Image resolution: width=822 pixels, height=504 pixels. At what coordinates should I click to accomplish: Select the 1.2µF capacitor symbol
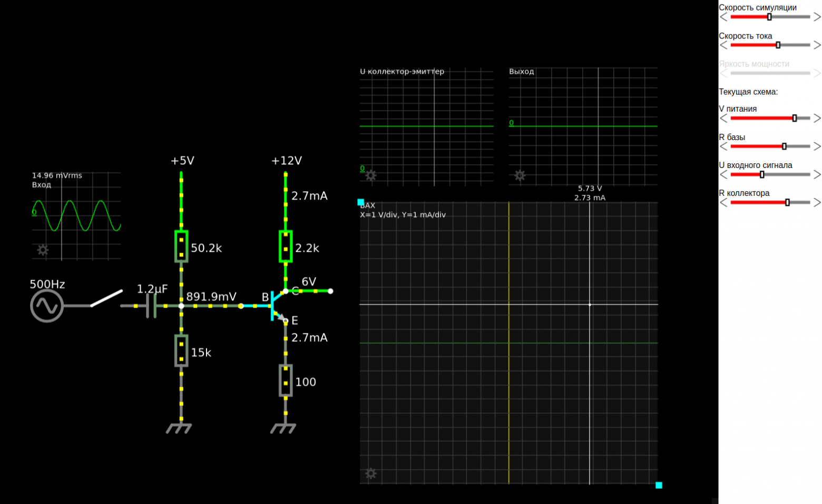click(151, 306)
